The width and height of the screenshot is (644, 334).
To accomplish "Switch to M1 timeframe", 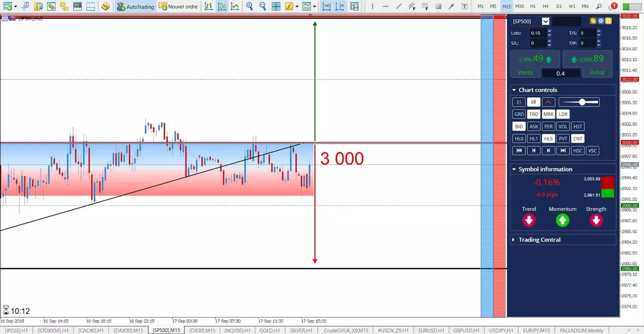I will [480, 7].
